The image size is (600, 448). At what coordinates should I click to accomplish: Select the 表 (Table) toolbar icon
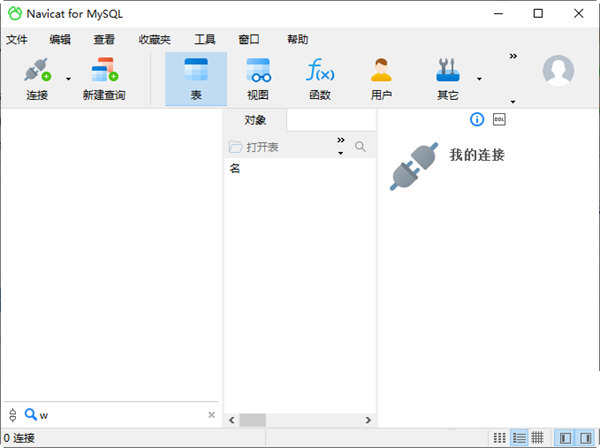point(196,76)
